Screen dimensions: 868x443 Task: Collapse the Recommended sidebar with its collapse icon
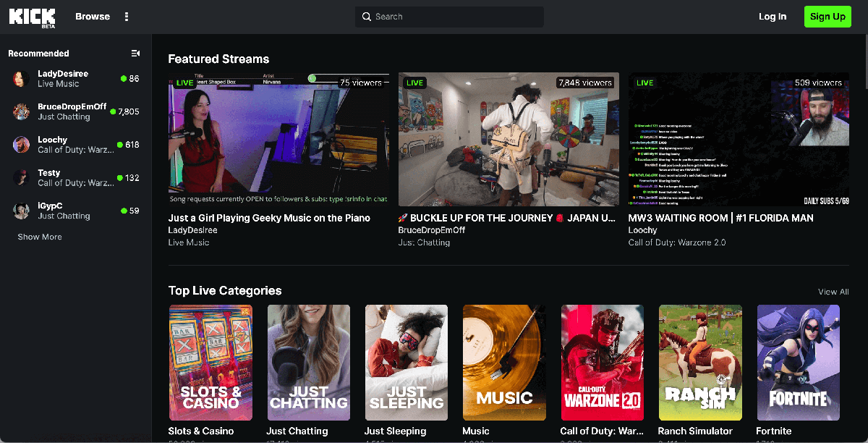click(135, 53)
